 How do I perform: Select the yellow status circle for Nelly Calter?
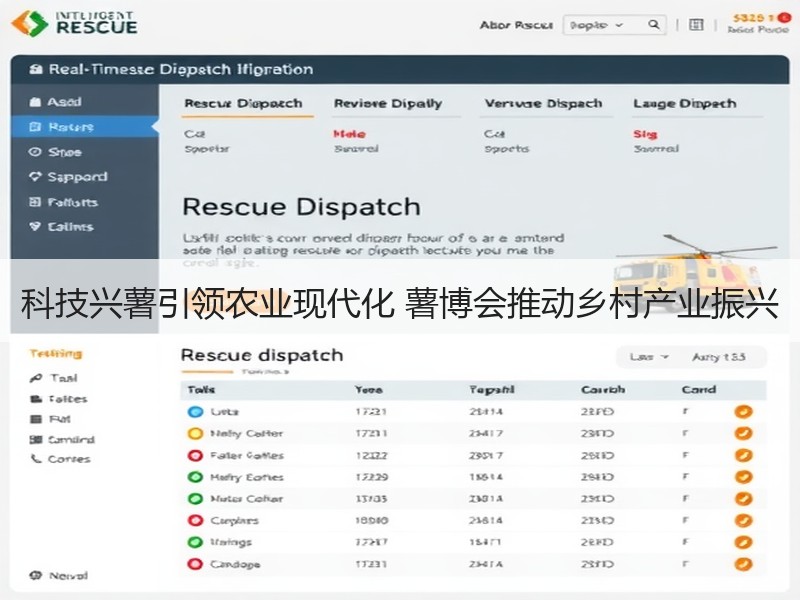point(195,434)
